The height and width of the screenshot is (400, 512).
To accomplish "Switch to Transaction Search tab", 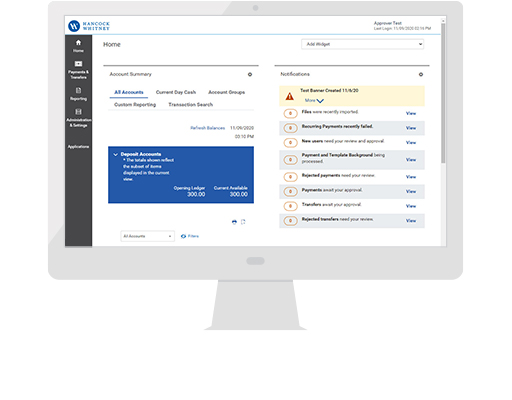I will [190, 105].
